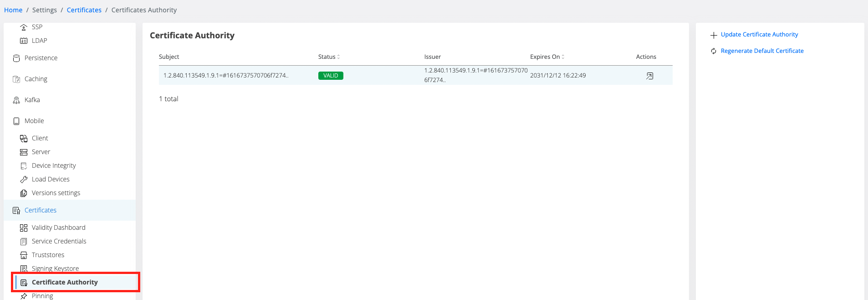The height and width of the screenshot is (300, 868).
Task: Click the Kafka sidebar icon
Action: tap(16, 100)
